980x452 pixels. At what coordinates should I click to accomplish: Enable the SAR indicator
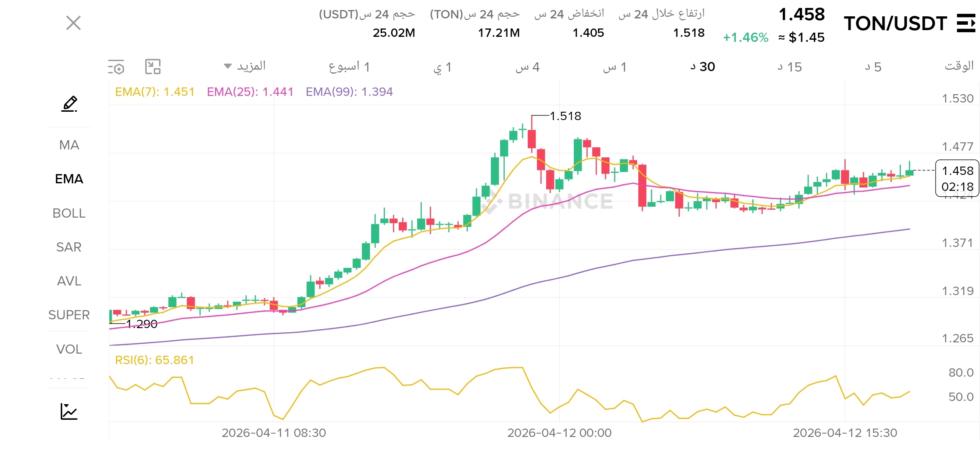pyautogui.click(x=69, y=247)
